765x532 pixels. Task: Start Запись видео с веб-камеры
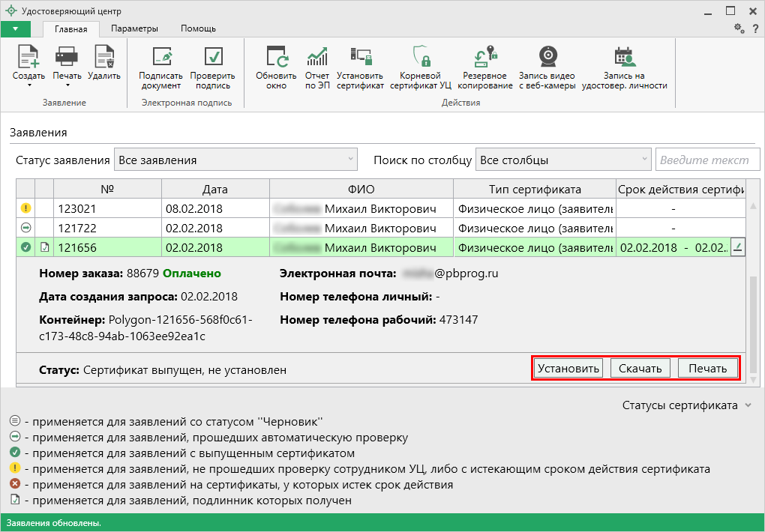[x=547, y=67]
